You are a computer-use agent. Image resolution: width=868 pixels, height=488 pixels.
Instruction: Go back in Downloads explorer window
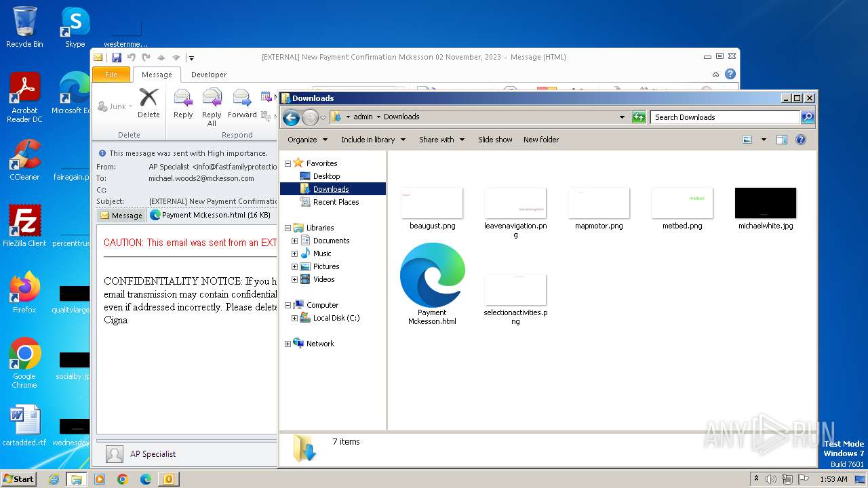291,117
